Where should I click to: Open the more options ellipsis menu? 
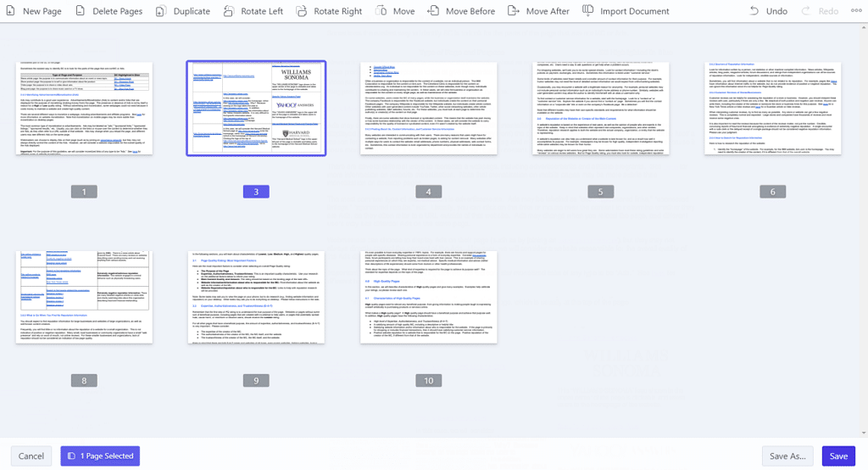click(x=856, y=10)
